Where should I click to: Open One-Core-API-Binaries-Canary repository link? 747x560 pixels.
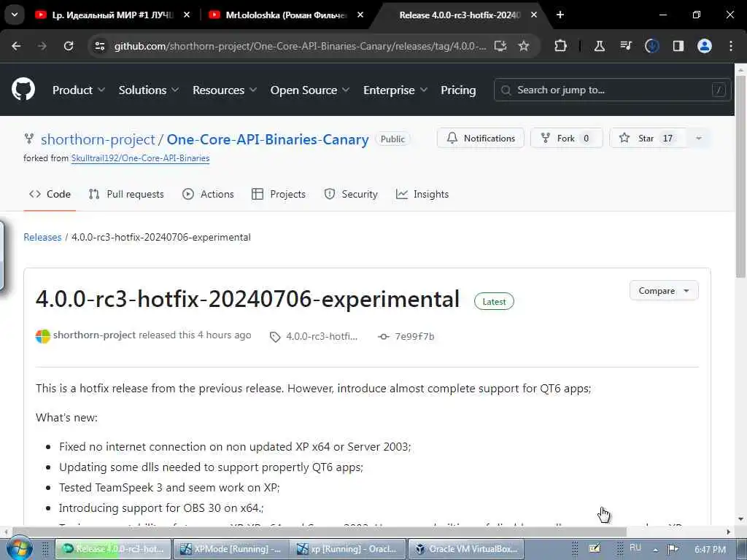[x=268, y=139]
